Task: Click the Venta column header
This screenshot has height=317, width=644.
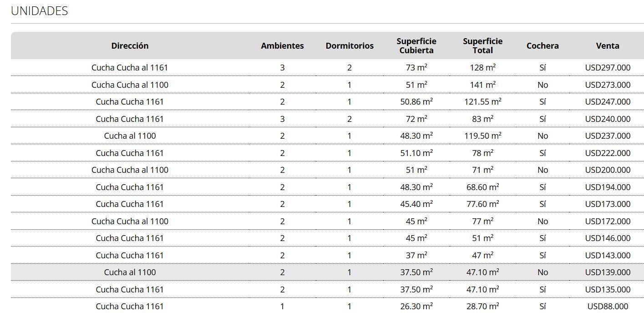Action: pos(608,45)
